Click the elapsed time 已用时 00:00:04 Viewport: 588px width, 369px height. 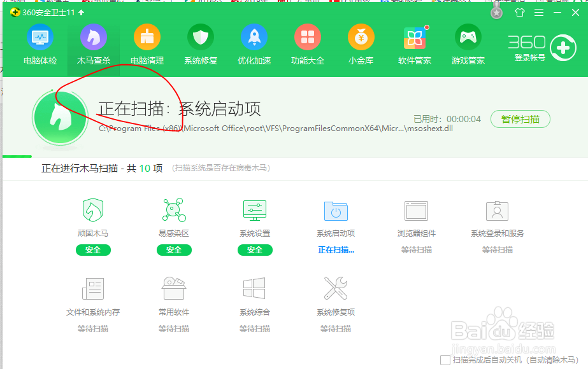point(447,119)
